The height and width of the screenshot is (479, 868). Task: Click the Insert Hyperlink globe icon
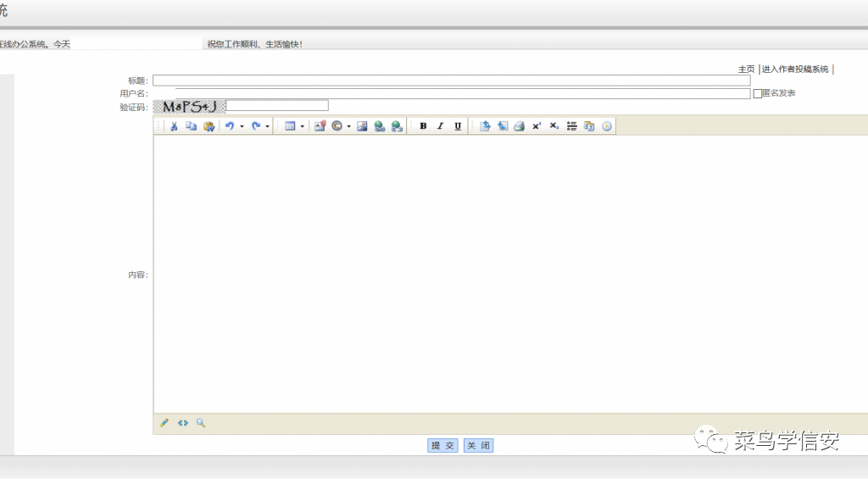coord(379,126)
